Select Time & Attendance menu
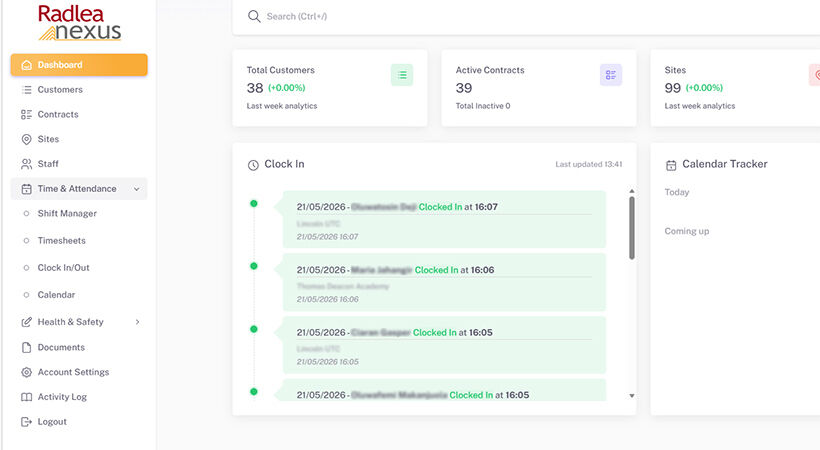Screen dimensions: 820x450 pyautogui.click(x=79, y=189)
